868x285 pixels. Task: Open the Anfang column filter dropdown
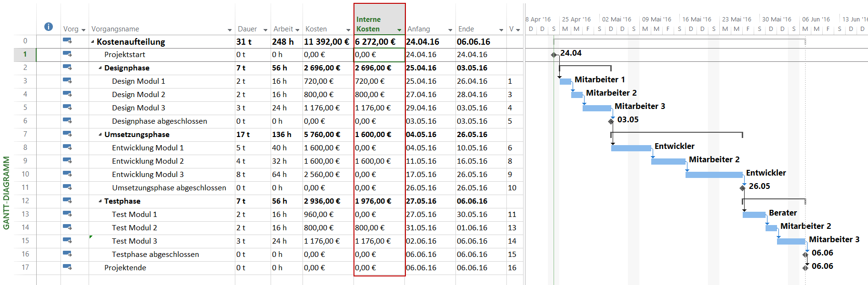(450, 30)
